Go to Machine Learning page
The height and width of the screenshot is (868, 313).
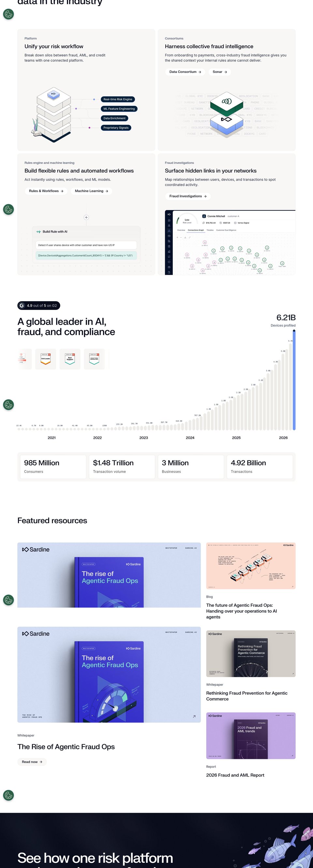pyautogui.click(x=91, y=191)
